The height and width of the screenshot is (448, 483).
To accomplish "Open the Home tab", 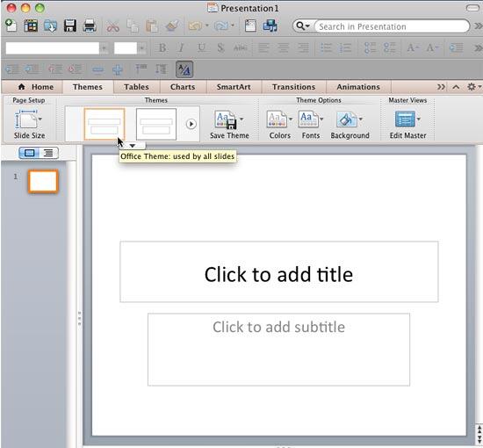I will (x=36, y=87).
